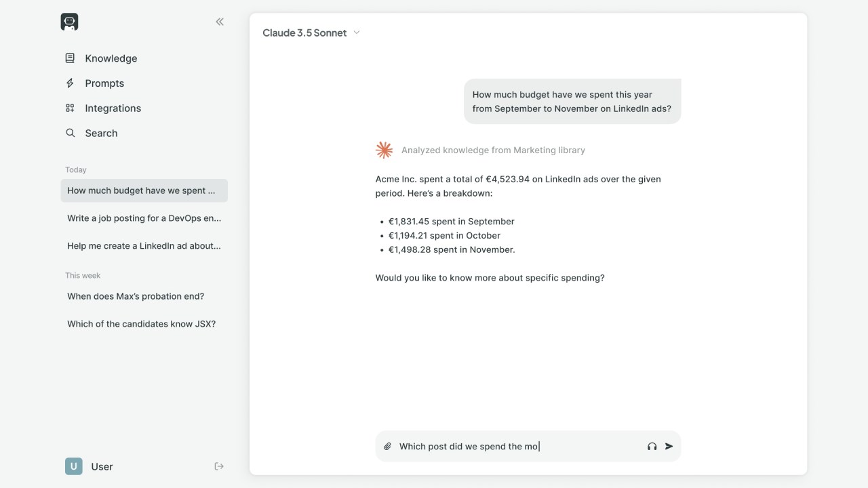Viewport: 868px width, 488px height.
Task: Select chat 'Which of the candidates know JSX?'
Action: click(144, 324)
